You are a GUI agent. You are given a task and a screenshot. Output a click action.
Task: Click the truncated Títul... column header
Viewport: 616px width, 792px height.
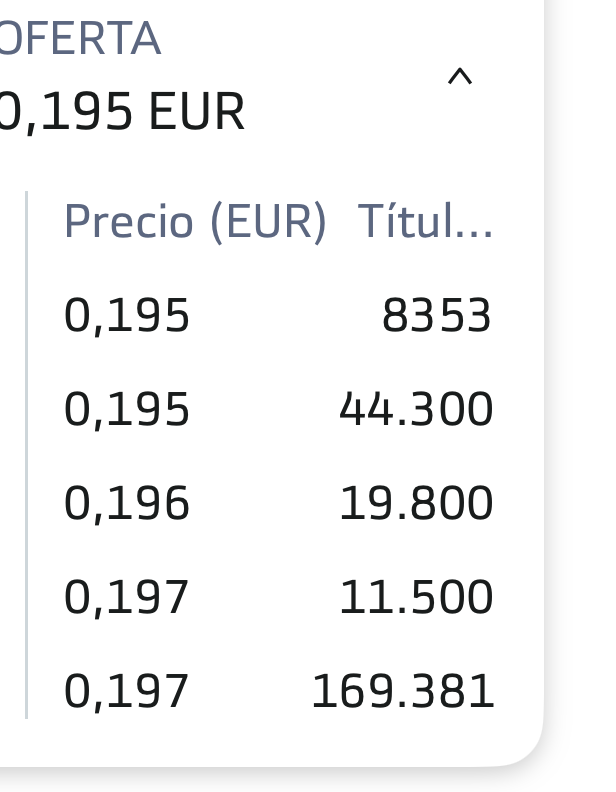[x=425, y=221]
